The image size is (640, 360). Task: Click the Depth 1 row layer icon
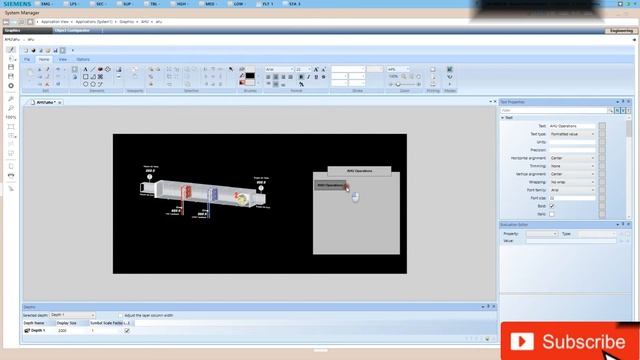[27, 331]
